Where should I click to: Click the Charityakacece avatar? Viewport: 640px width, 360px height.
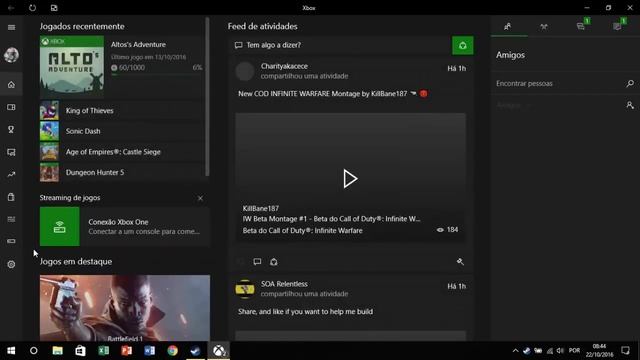click(245, 71)
